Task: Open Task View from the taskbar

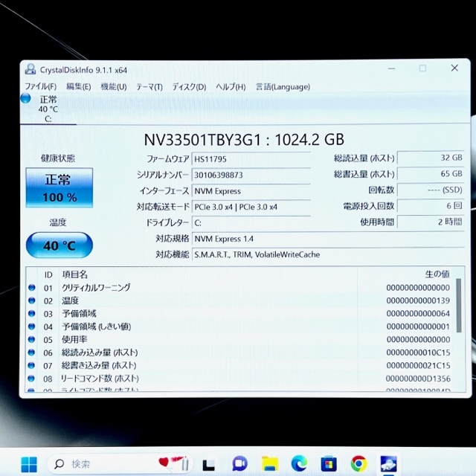Action: [x=209, y=464]
